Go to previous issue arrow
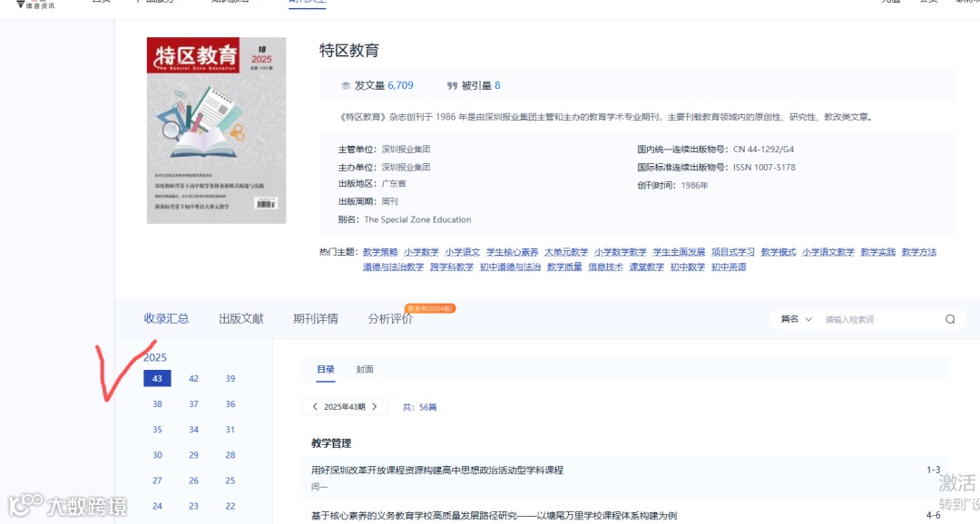The width and height of the screenshot is (980, 524). pos(315,406)
